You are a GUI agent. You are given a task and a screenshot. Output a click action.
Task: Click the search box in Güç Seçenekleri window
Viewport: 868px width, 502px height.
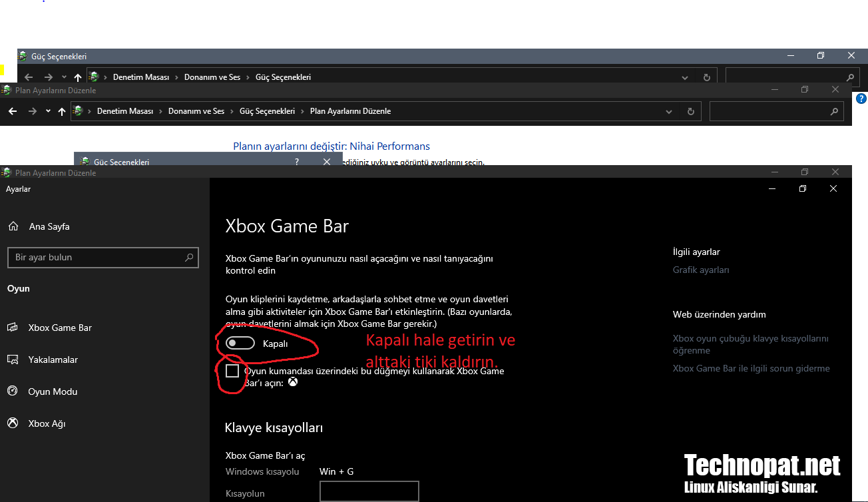[x=792, y=77]
